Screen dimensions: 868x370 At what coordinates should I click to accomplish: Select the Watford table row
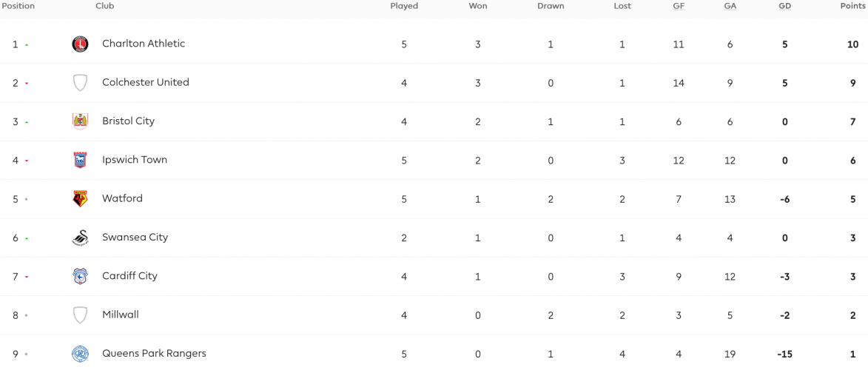pos(434,199)
